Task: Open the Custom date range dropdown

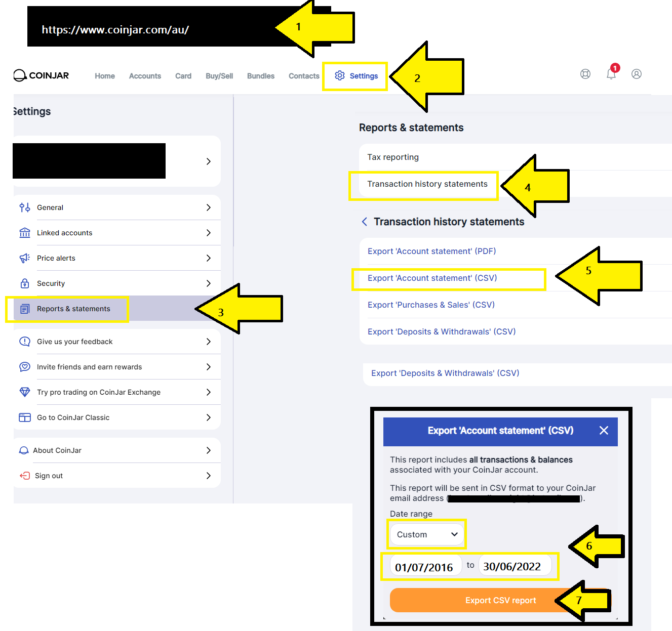Action: (x=427, y=534)
